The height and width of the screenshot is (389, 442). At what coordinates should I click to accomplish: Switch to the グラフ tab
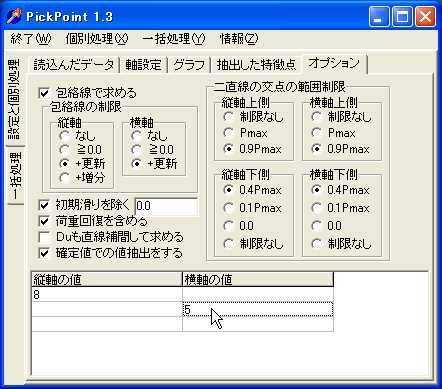click(x=189, y=65)
